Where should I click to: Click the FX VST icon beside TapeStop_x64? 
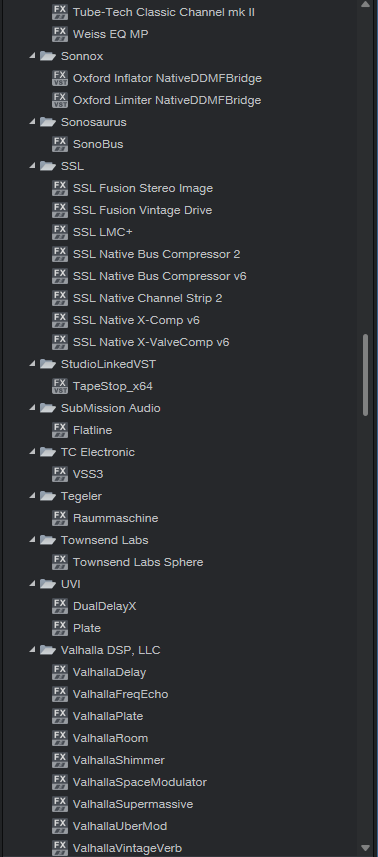click(60, 386)
